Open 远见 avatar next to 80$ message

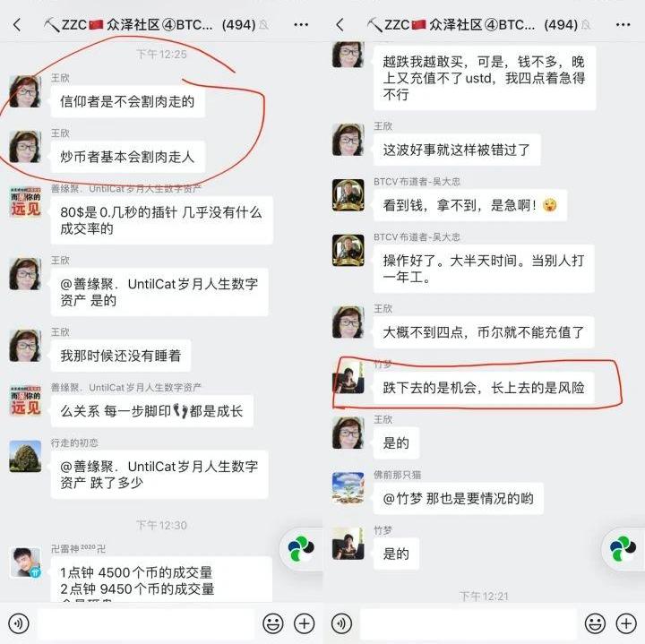click(x=25, y=202)
